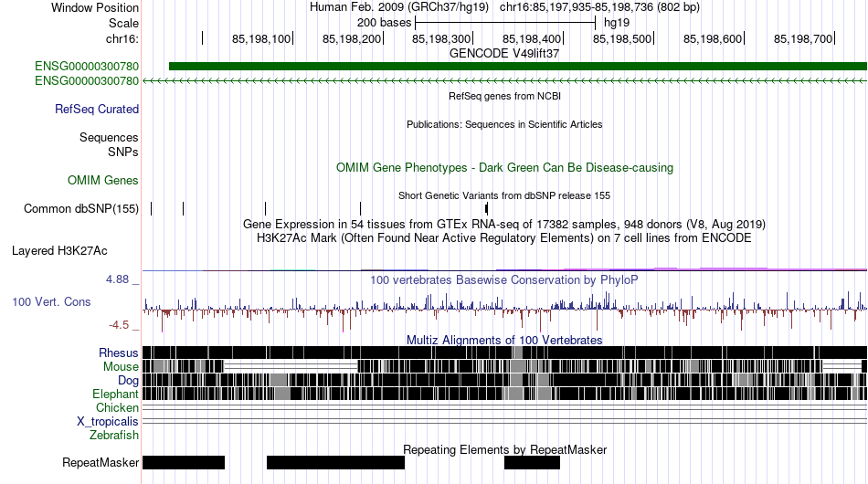Click the RefSeq genes from NCBI title
Screen dimensions: 868x484
click(504, 96)
